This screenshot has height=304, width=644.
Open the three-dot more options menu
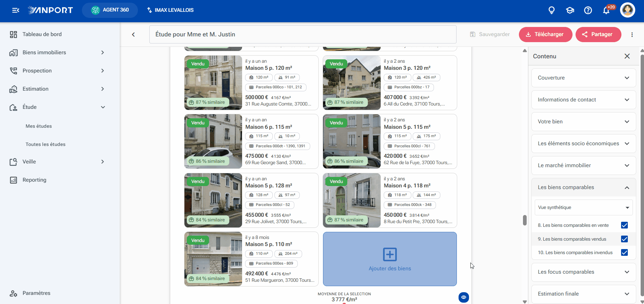coord(632,34)
